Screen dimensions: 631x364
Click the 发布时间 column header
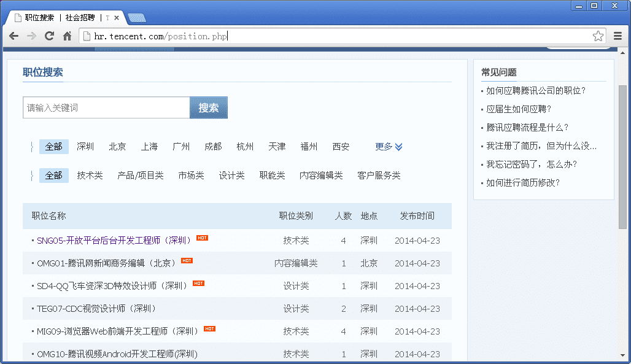click(x=417, y=216)
